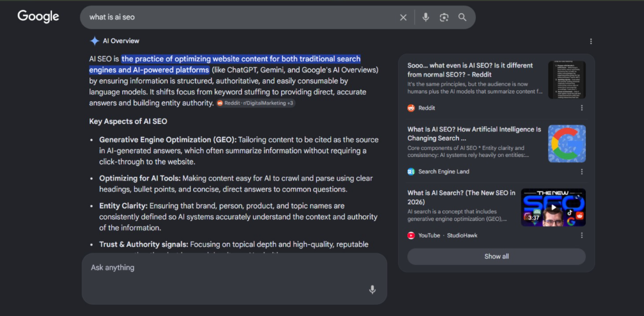Click the magnifying glass search icon

(x=462, y=17)
